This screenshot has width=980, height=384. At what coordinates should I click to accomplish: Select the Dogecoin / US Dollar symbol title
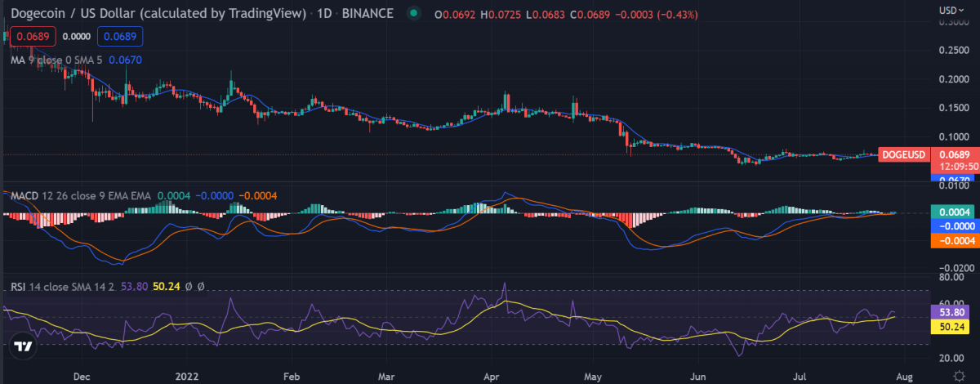(x=160, y=12)
